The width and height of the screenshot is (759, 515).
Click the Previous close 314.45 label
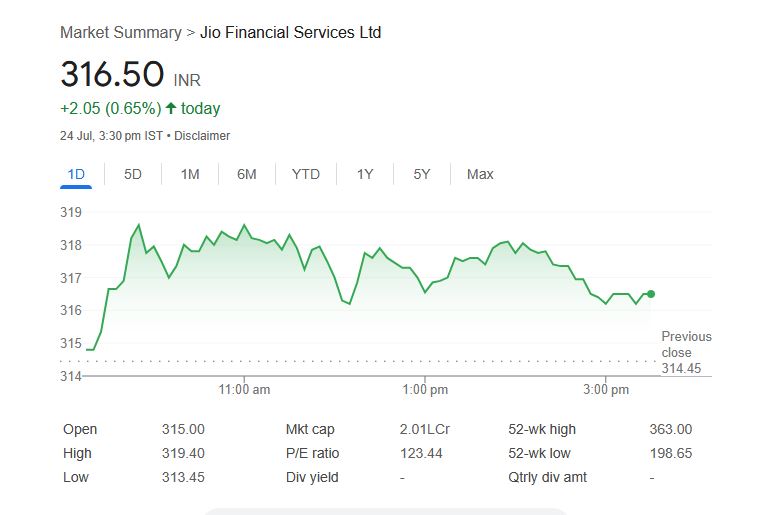686,353
